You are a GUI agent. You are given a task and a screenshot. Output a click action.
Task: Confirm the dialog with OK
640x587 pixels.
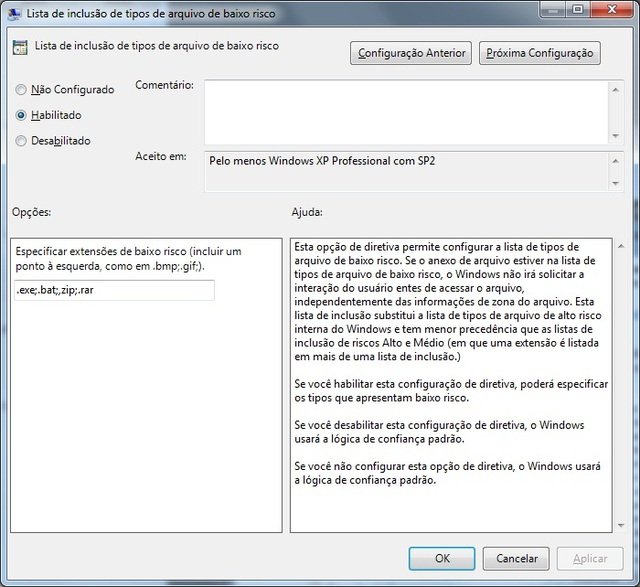(x=442, y=559)
